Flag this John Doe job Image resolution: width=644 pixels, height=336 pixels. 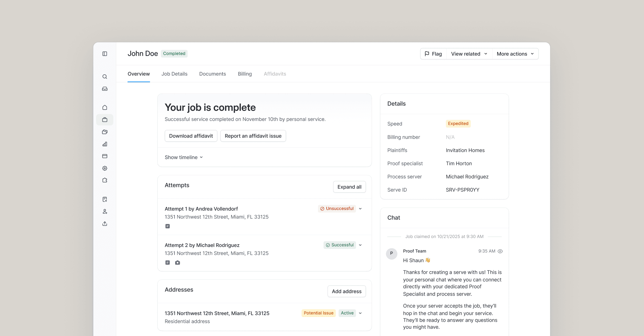433,54
